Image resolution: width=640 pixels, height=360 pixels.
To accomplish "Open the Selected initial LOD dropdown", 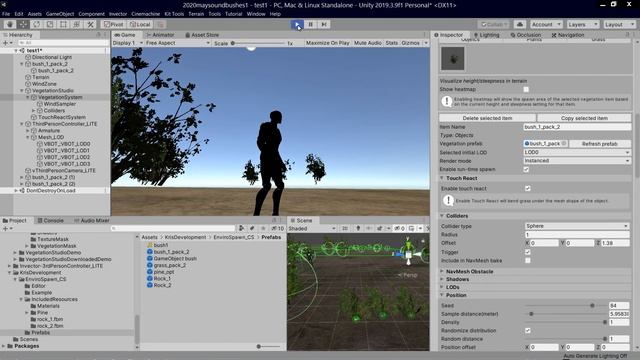I will tap(577, 152).
